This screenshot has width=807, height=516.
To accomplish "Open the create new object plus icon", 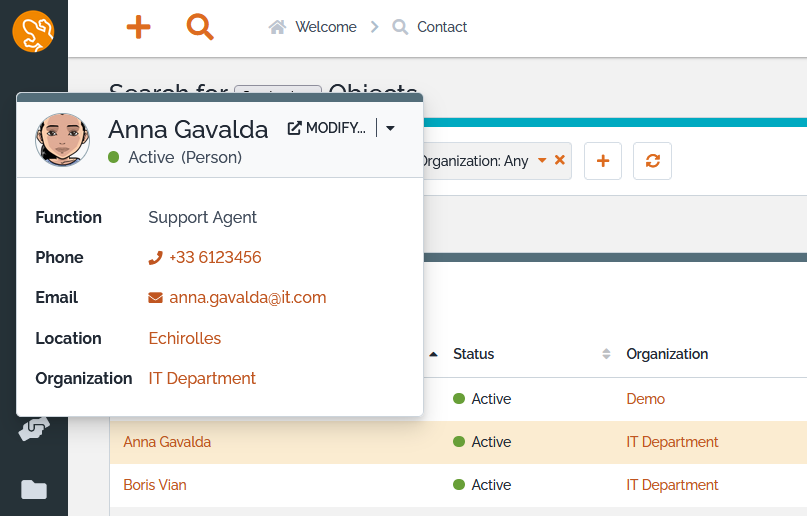I will [139, 28].
